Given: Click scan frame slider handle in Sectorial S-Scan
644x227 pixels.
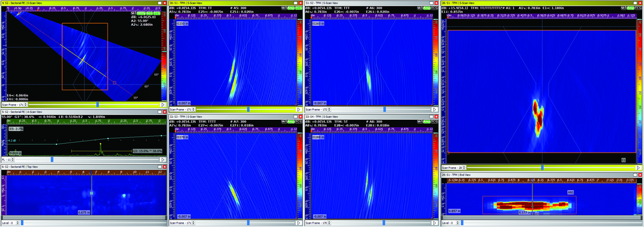Looking at the screenshot, I should pos(97,105).
